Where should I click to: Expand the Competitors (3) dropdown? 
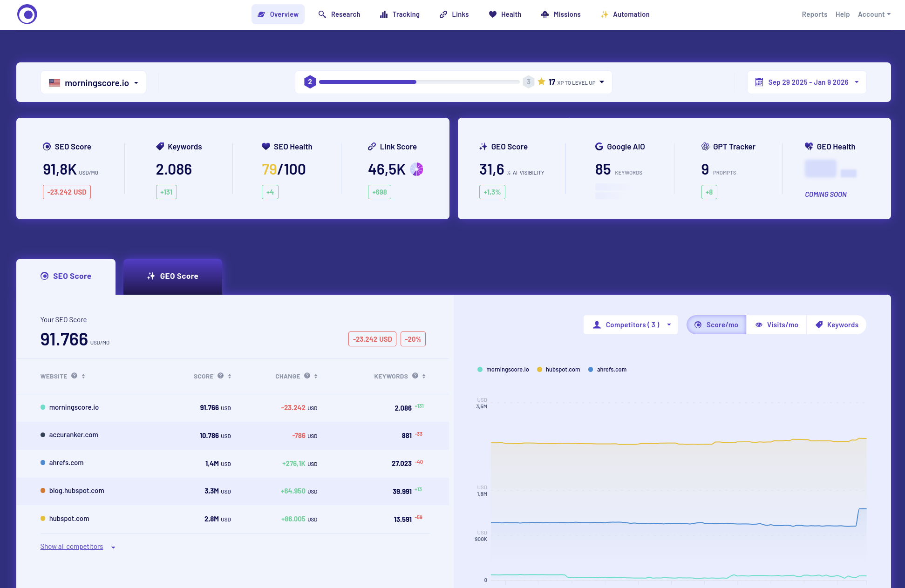[x=630, y=325]
